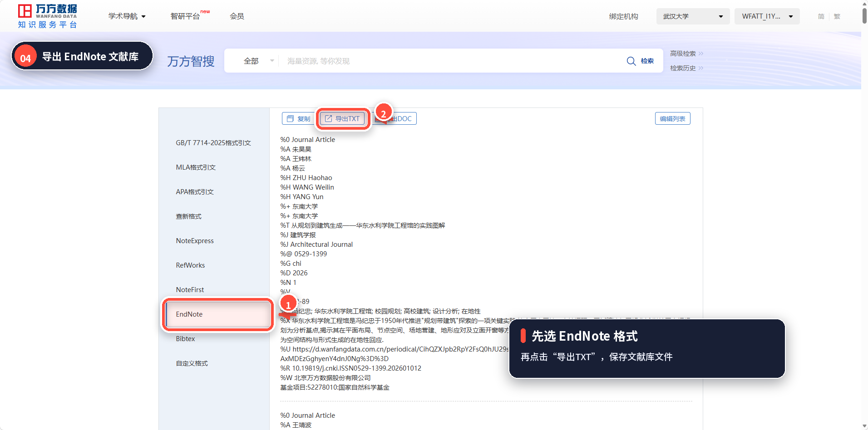Select the NoteFirst format tab
Image resolution: width=868 pixels, height=430 pixels.
click(190, 290)
